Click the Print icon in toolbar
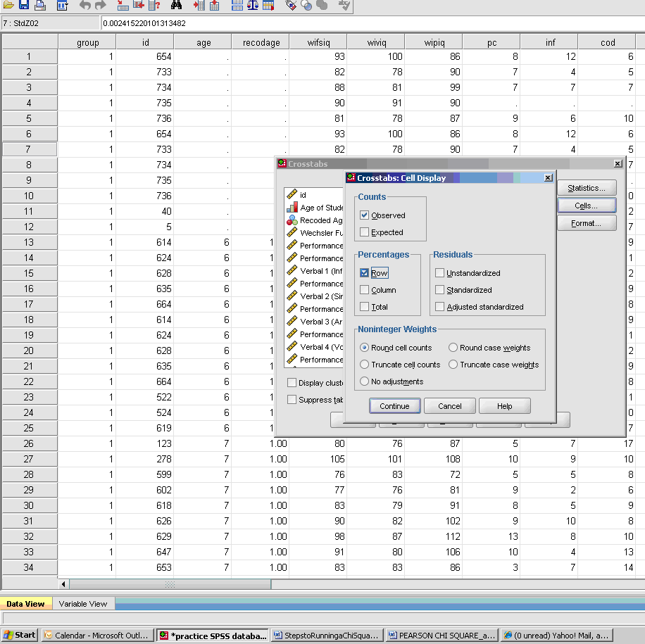Image resolution: width=645 pixels, height=644 pixels. pos(40,6)
